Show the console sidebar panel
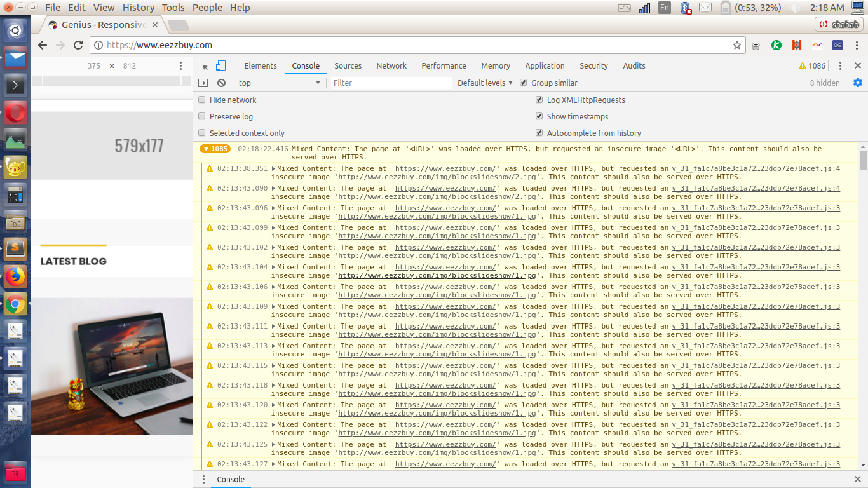 [203, 83]
